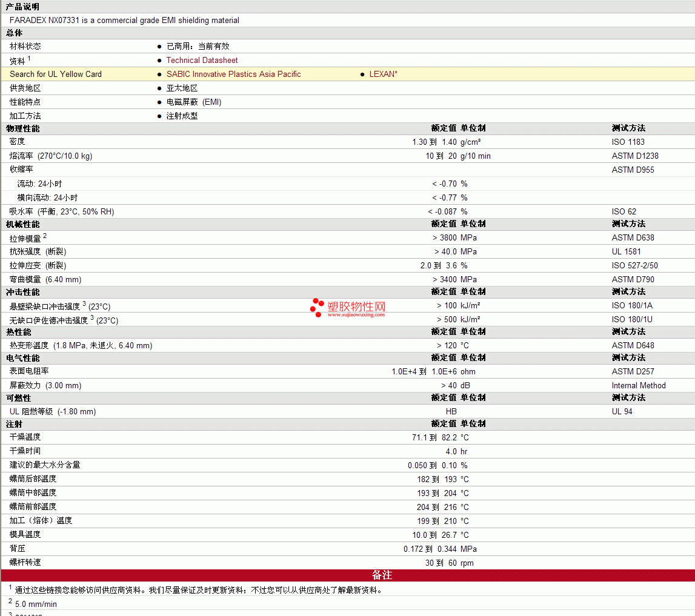Select the "ASTM D1238" test method
Image resolution: width=695 pixels, height=616 pixels.
point(635,156)
